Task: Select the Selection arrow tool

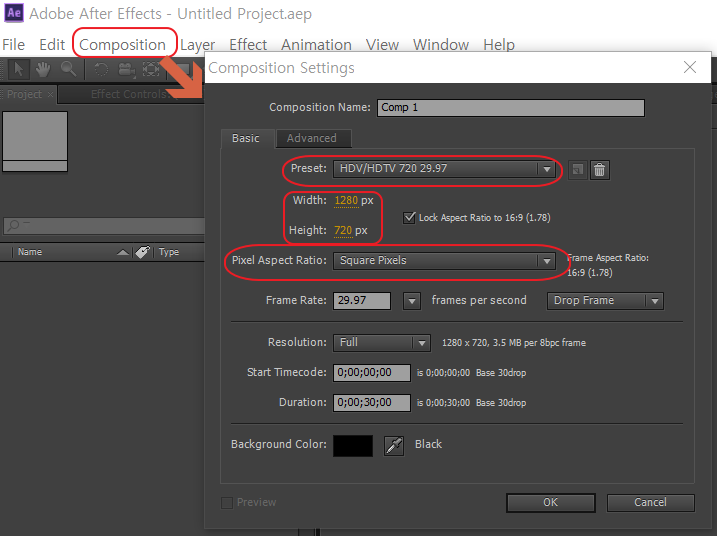Action: (19, 70)
